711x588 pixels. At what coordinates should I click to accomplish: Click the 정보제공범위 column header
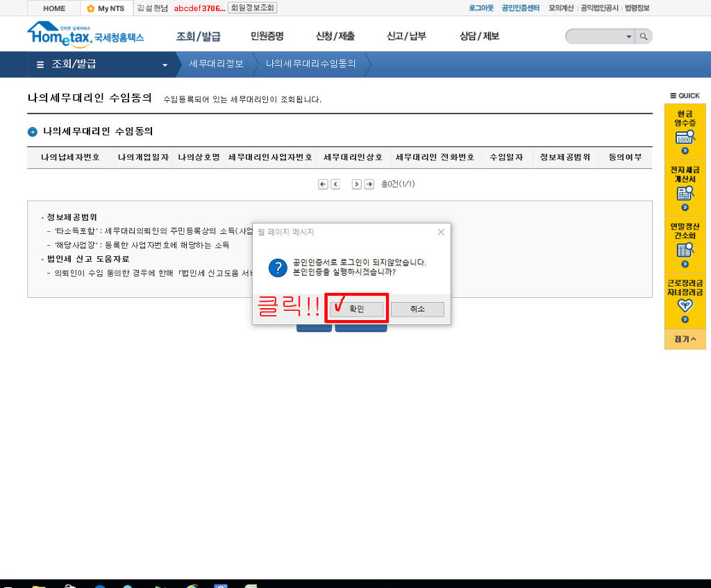565,158
